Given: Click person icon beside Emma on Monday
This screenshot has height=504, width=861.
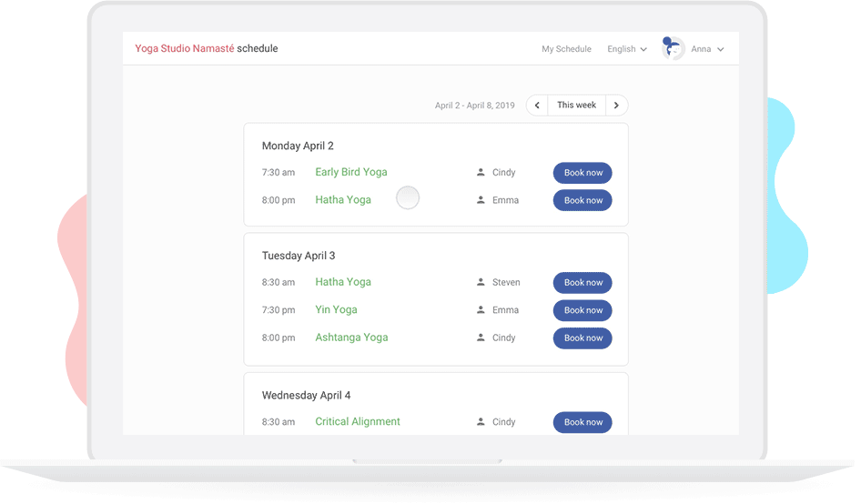Looking at the screenshot, I should [x=481, y=200].
